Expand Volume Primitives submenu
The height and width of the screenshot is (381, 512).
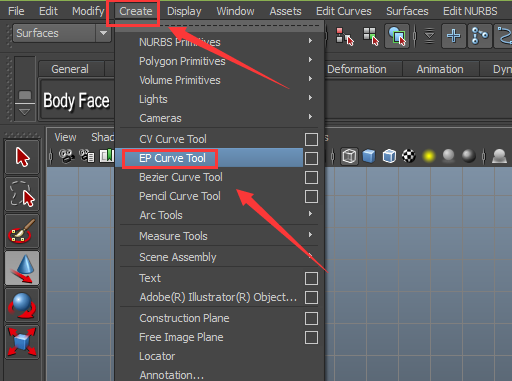(219, 80)
